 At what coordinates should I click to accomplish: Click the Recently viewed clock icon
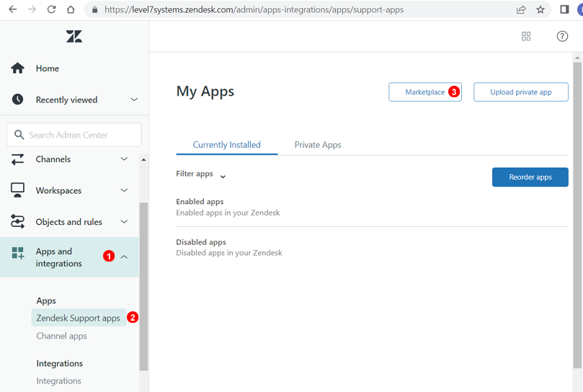click(x=17, y=99)
